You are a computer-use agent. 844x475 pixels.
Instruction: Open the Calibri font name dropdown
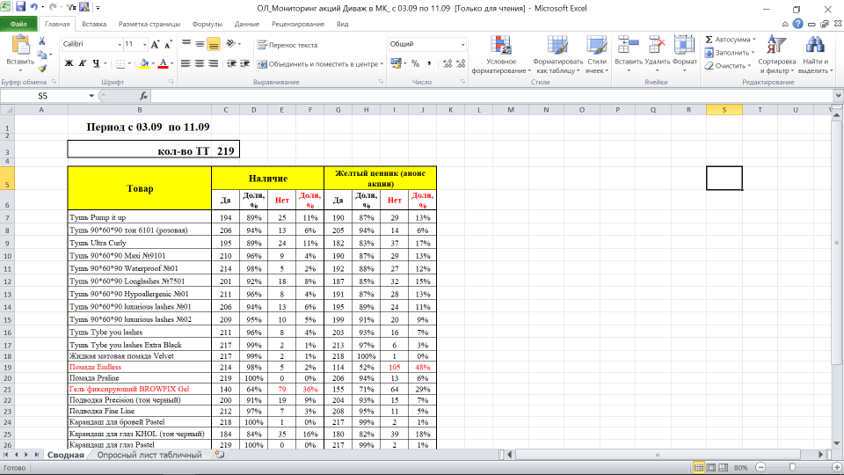click(x=119, y=44)
